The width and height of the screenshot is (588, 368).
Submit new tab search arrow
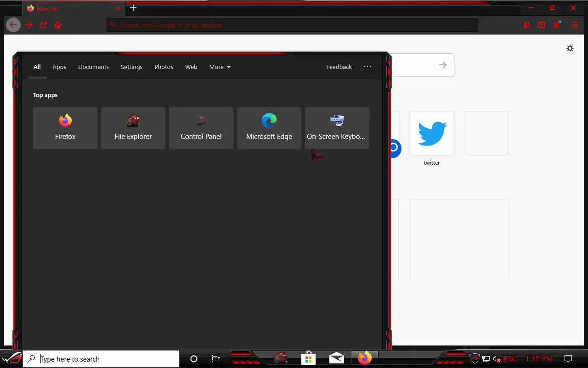pyautogui.click(x=443, y=65)
